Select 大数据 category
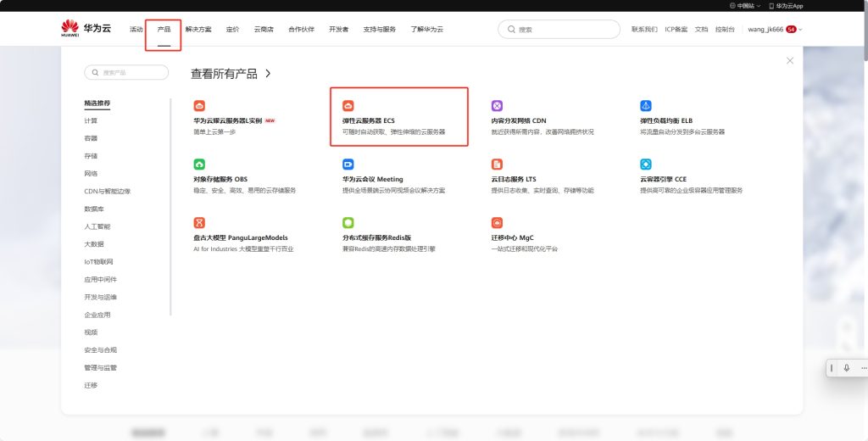 pyautogui.click(x=94, y=244)
